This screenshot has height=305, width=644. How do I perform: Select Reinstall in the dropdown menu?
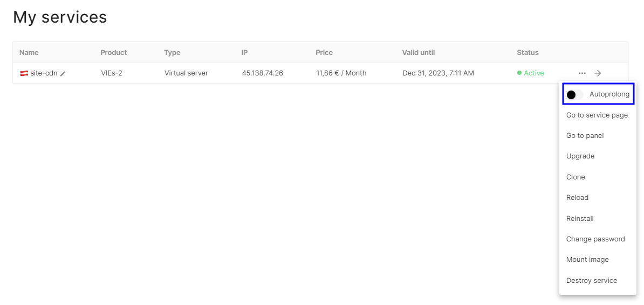click(580, 218)
